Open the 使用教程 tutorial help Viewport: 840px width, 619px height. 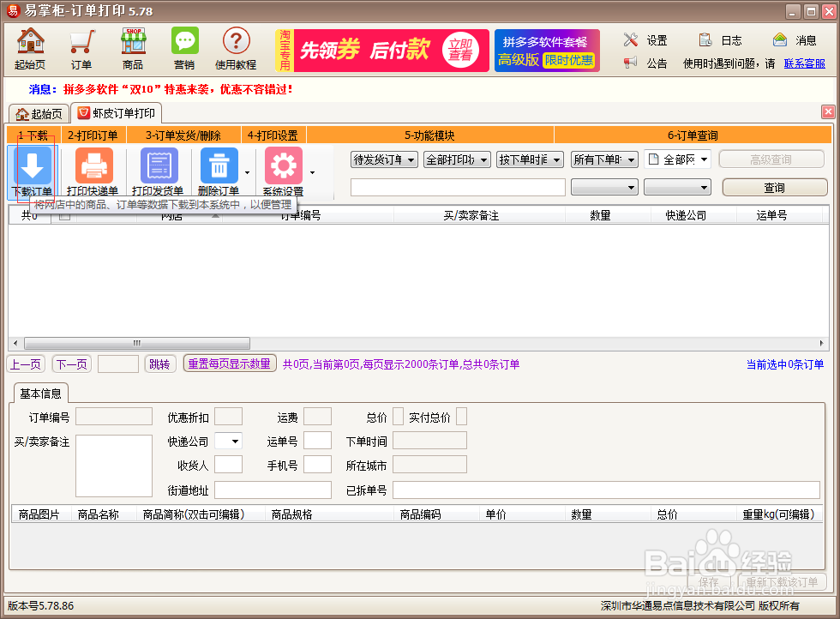coord(236,47)
